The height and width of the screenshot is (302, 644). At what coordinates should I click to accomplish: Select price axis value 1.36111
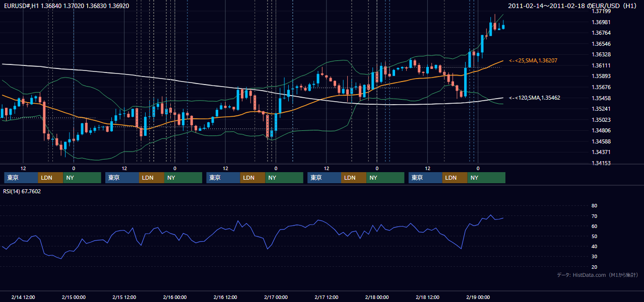tap(601, 65)
